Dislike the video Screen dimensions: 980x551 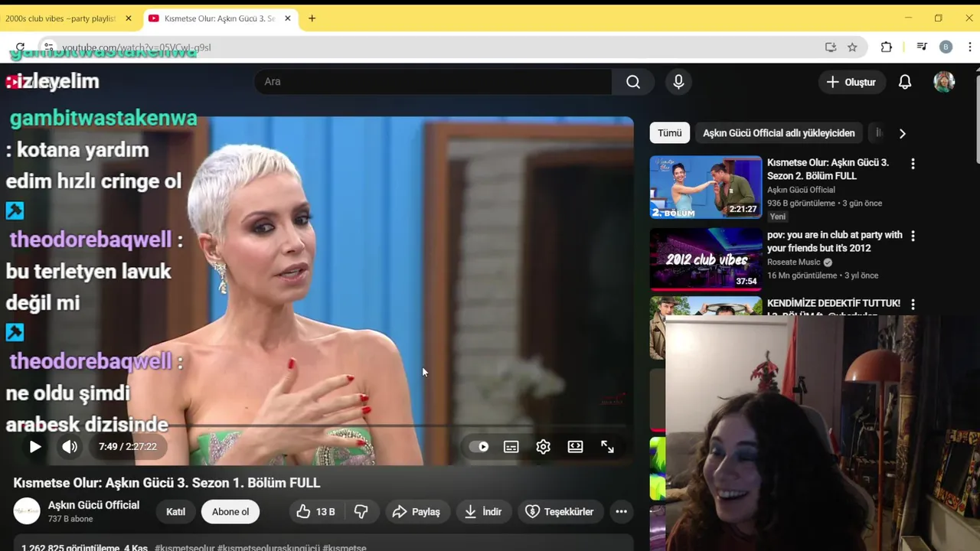(361, 511)
